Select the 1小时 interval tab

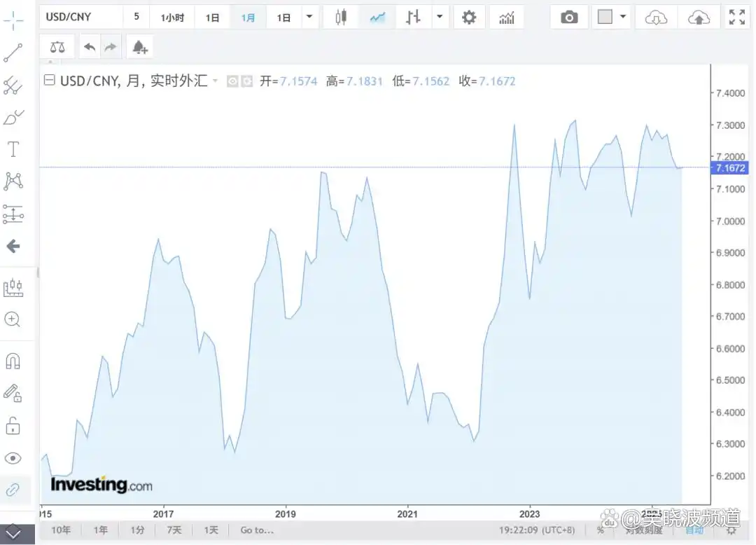point(172,18)
